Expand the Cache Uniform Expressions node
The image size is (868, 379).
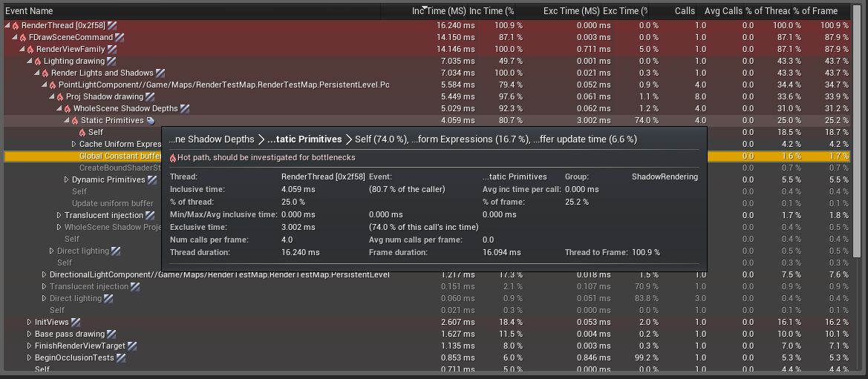[x=74, y=145]
